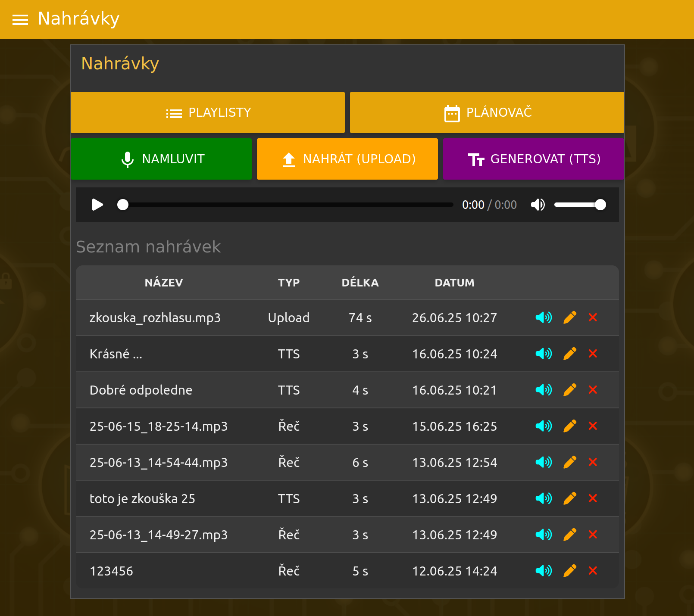Image resolution: width=694 pixels, height=616 pixels.
Task: Delete the Dobré odpoledne recording
Action: (x=593, y=390)
